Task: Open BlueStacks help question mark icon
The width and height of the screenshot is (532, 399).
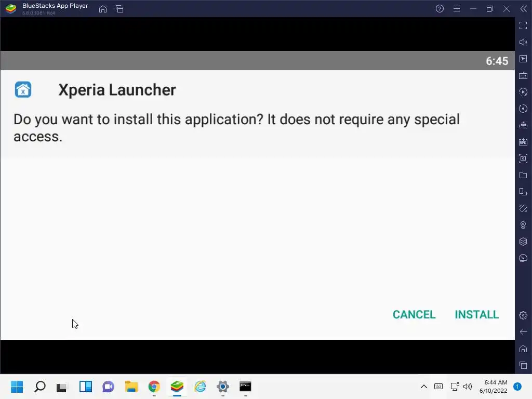Action: pyautogui.click(x=440, y=9)
